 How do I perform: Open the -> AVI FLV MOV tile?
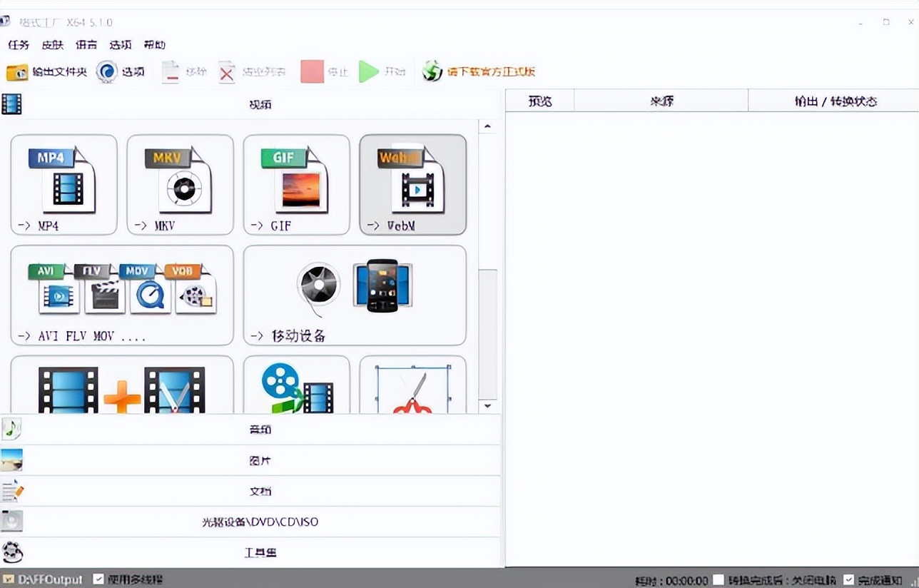pyautogui.click(x=122, y=295)
